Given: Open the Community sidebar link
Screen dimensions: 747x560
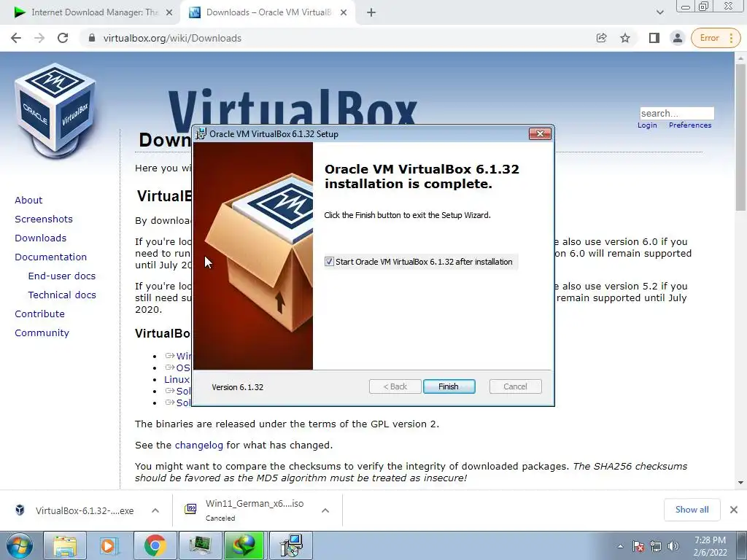Looking at the screenshot, I should click(x=42, y=333).
